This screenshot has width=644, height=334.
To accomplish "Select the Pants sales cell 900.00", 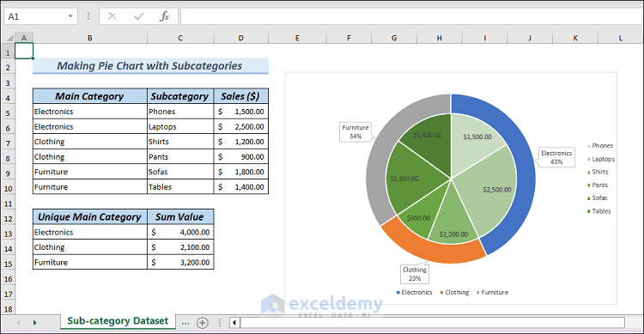I will click(x=240, y=157).
